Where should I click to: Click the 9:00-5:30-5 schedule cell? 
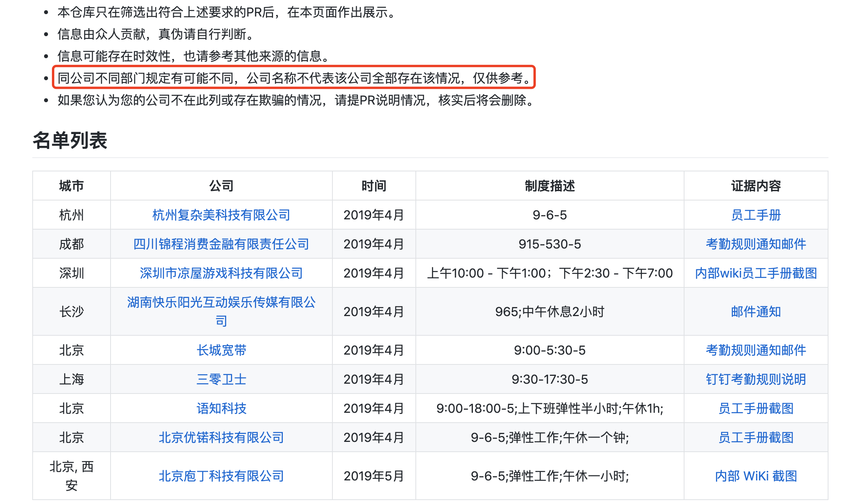(550, 350)
